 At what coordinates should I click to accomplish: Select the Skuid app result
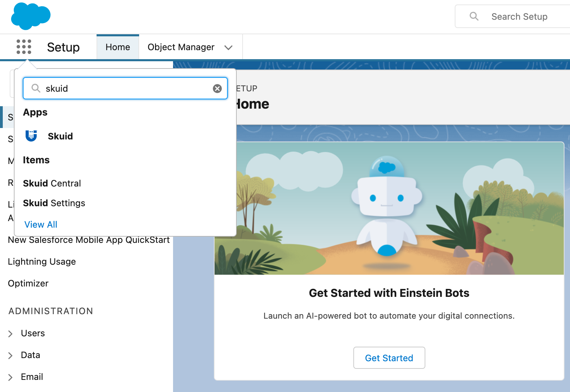60,136
